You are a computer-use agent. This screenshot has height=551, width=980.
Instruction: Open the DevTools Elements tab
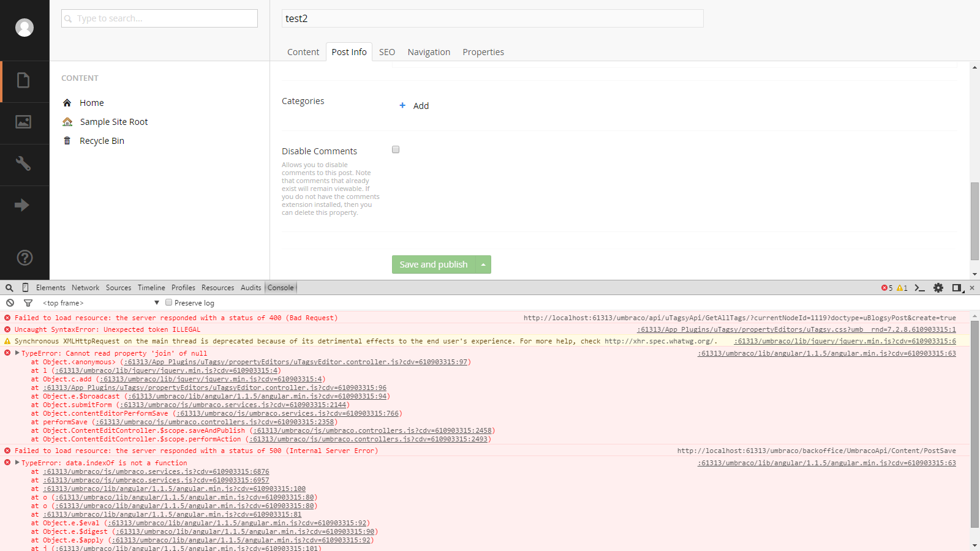pos(51,288)
